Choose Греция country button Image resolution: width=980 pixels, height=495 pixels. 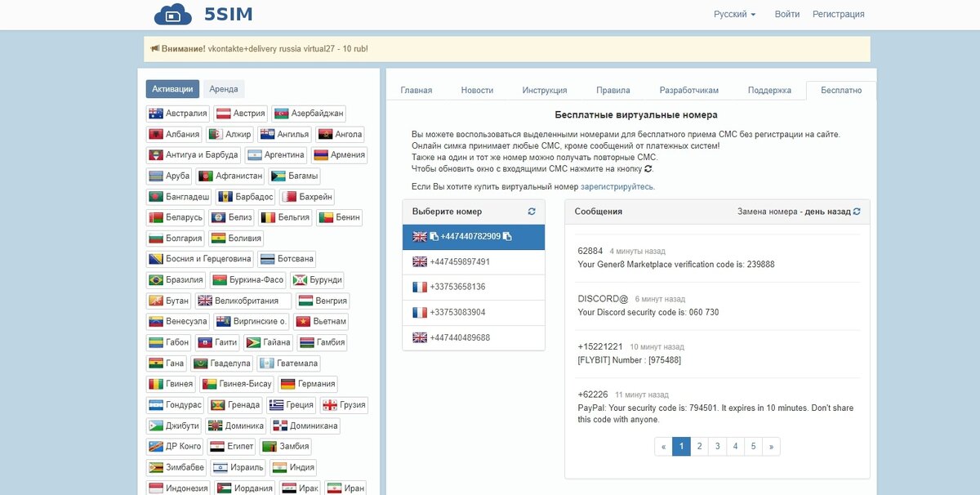(292, 404)
